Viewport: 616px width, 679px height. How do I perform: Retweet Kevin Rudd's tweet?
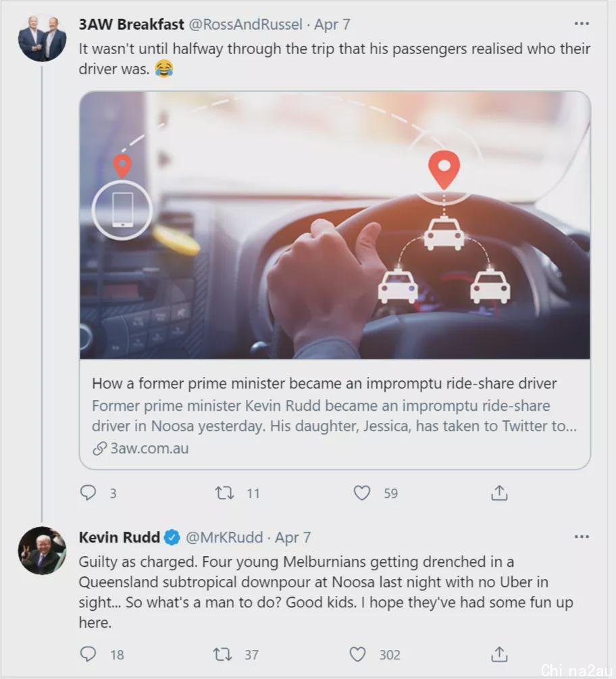coord(222,654)
